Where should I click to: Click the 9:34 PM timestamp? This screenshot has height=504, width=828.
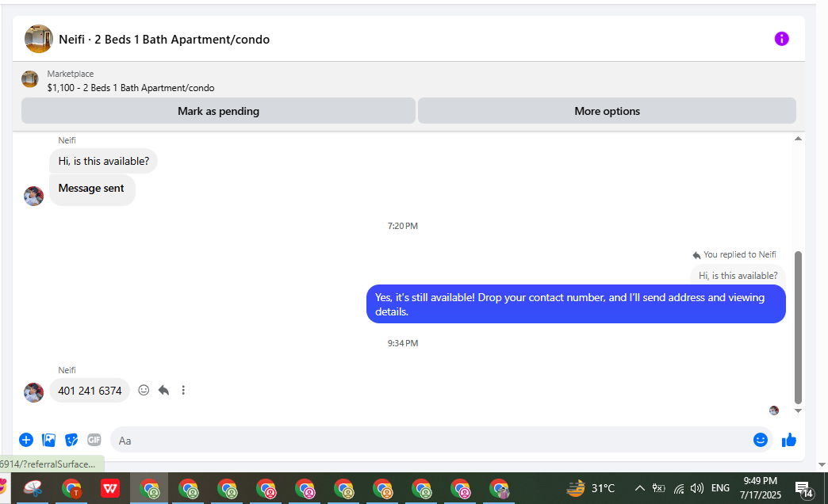tap(402, 343)
